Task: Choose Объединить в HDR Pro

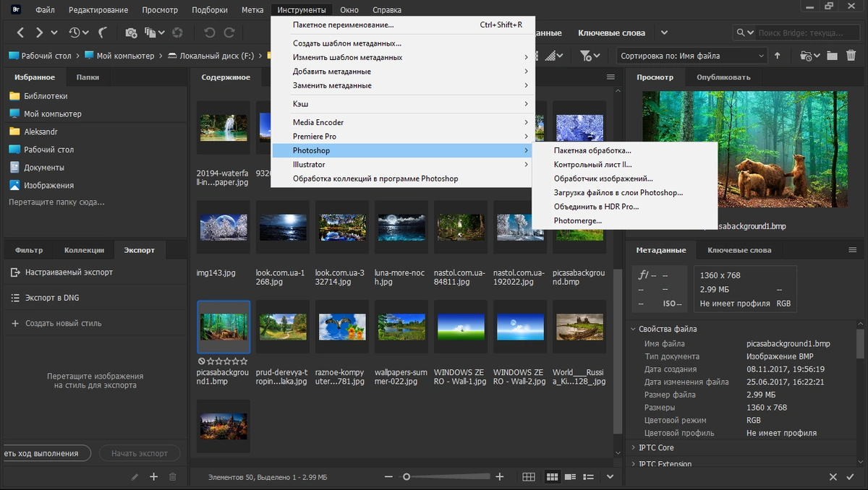Action: click(625, 207)
